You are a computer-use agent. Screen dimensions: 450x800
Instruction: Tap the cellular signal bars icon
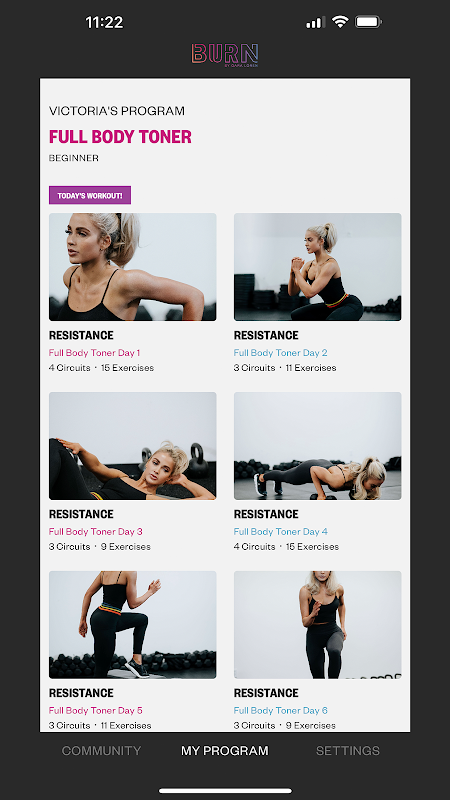click(316, 22)
